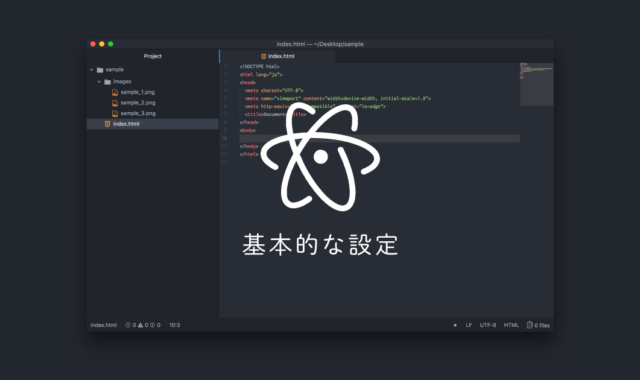Click the green status dot indicator
The height and width of the screenshot is (380, 640).
pos(455,325)
